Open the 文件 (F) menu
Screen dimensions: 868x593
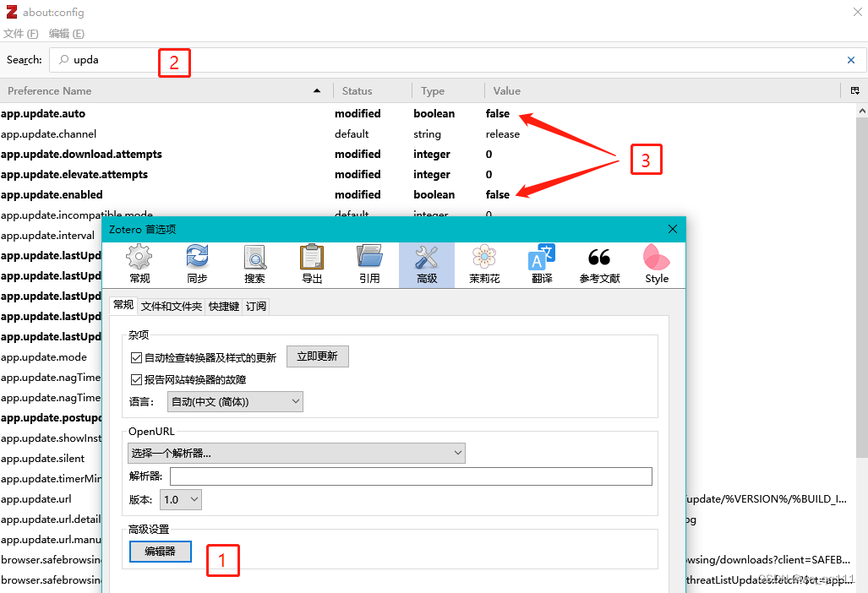[20, 34]
